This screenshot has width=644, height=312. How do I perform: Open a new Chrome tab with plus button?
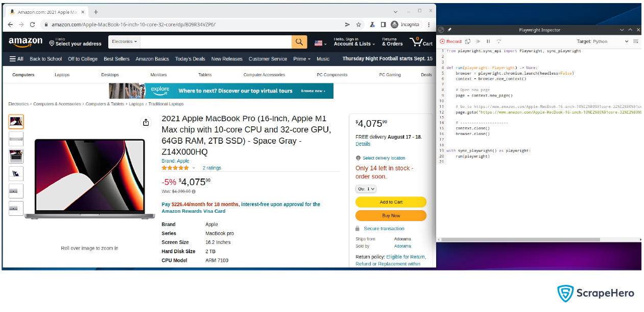coord(96,12)
